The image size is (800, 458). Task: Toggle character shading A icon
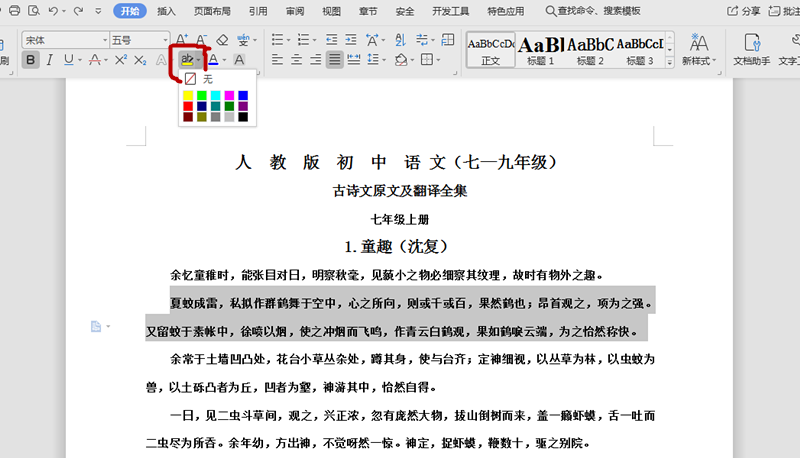(239, 60)
